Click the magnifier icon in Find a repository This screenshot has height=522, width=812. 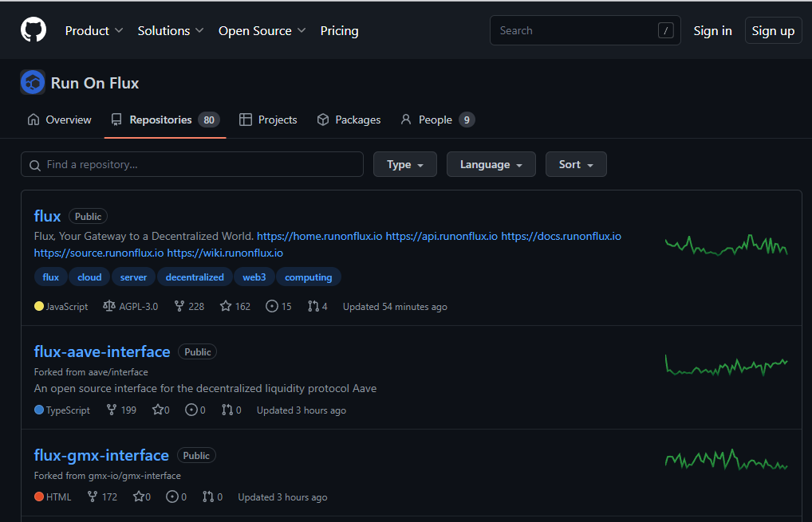click(x=34, y=165)
